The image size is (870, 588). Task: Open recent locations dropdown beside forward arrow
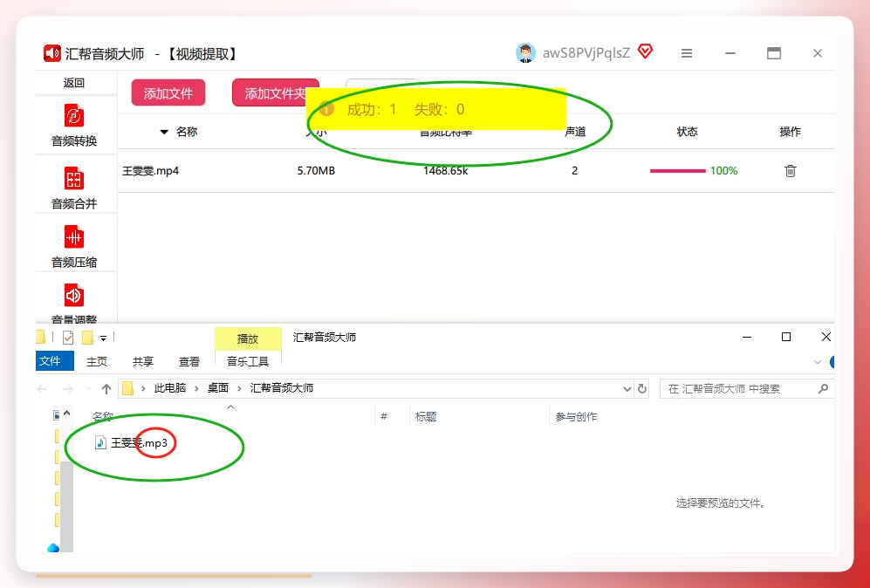point(87,389)
